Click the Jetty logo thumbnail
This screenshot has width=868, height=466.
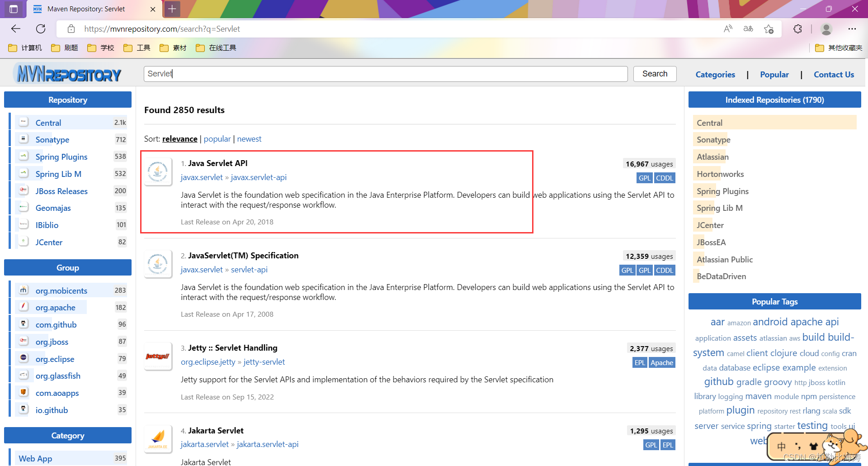(x=158, y=356)
